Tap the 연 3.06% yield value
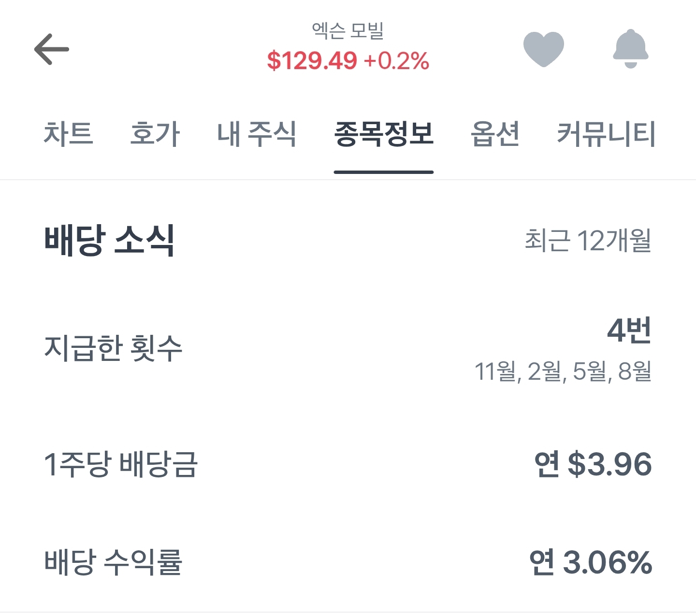Viewport: 696px width, 616px height. pyautogui.click(x=591, y=562)
